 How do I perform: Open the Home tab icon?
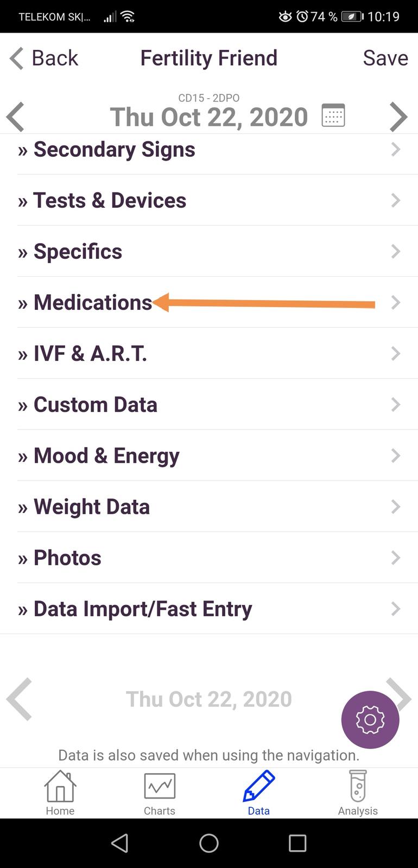coord(60,793)
